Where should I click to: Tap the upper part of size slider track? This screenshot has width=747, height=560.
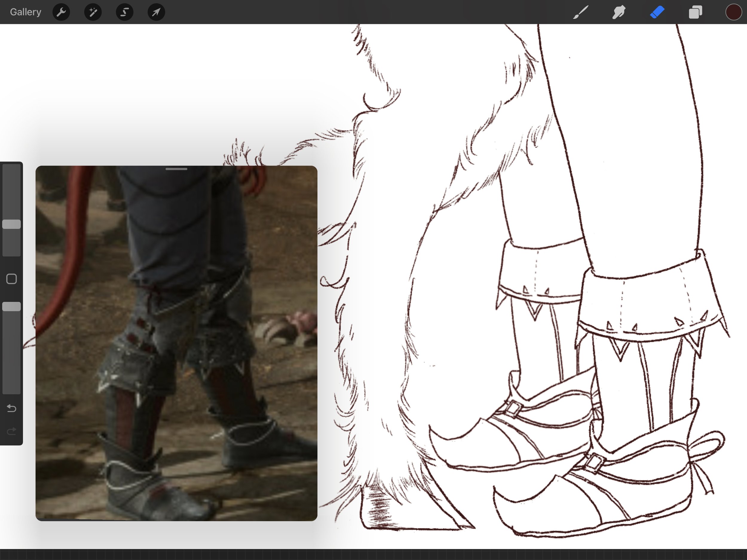[x=11, y=189]
